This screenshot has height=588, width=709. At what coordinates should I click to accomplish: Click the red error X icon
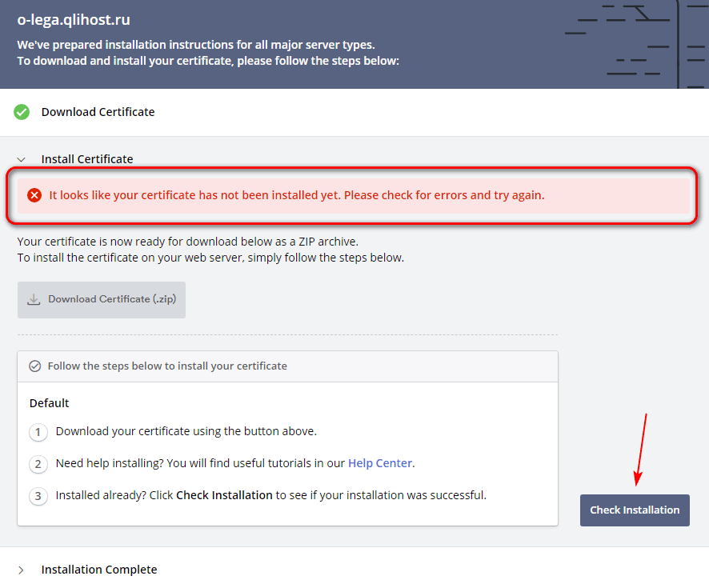(34, 195)
